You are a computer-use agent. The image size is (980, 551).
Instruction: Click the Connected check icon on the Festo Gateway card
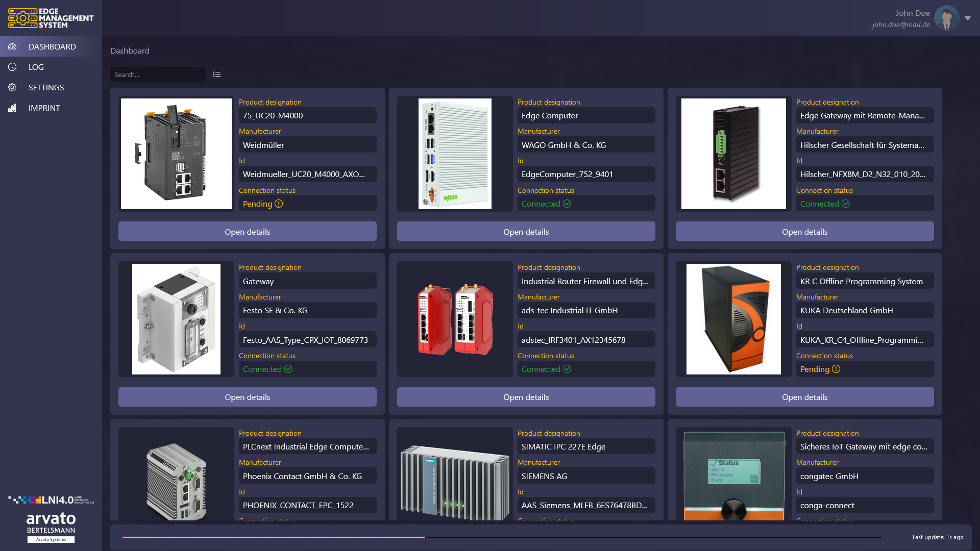[288, 369]
